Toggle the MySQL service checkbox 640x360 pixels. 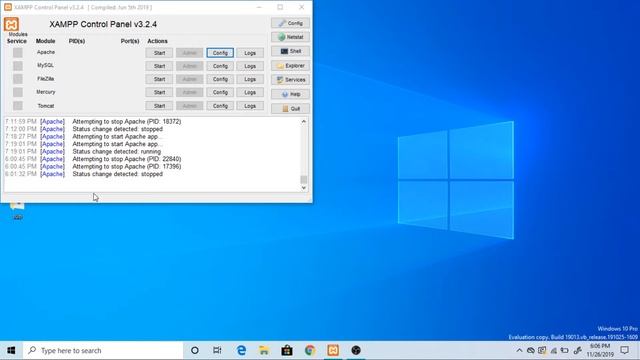click(x=18, y=66)
